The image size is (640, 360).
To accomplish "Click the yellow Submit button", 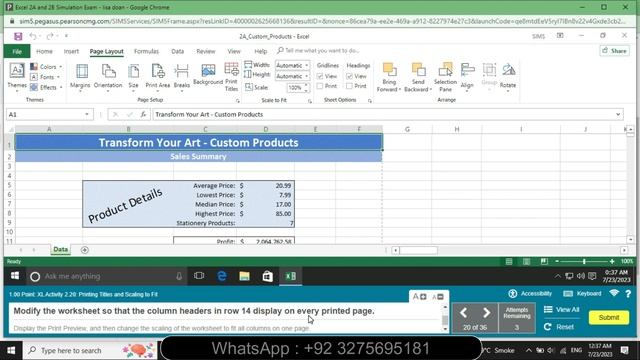I will [x=609, y=317].
